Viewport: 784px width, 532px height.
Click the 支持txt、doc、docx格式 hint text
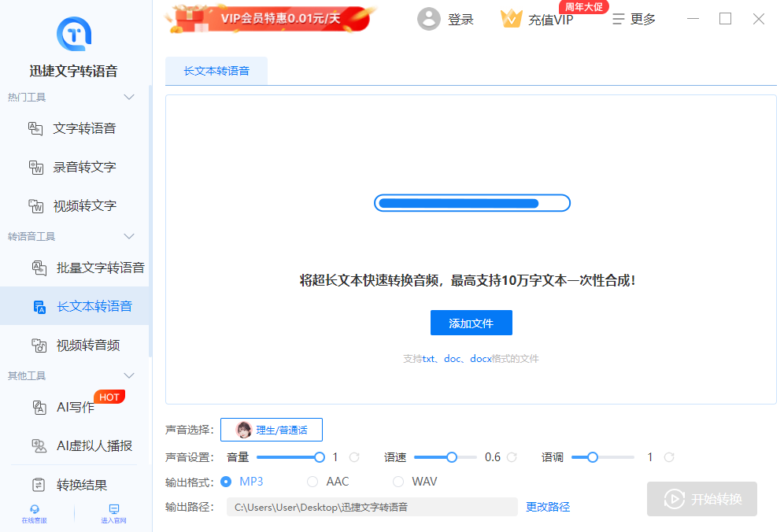click(x=471, y=359)
